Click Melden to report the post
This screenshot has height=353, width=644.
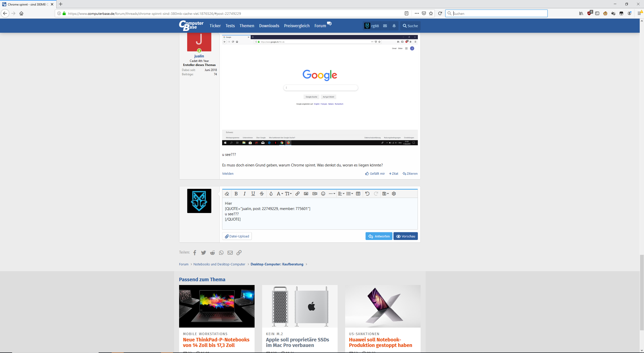(228, 173)
